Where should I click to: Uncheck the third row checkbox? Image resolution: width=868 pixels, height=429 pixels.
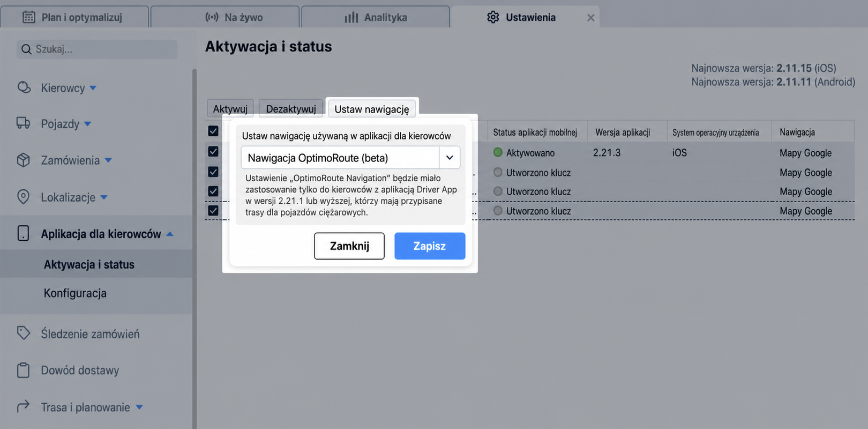(x=213, y=191)
